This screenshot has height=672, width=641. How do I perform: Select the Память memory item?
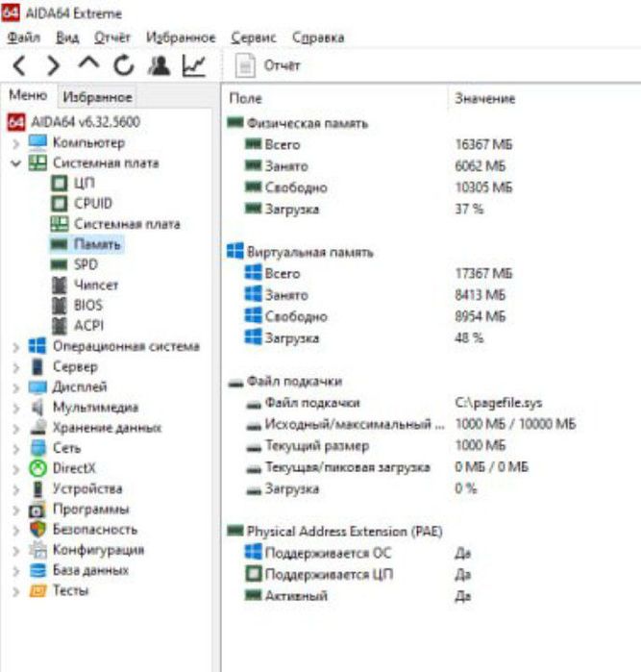click(x=87, y=244)
